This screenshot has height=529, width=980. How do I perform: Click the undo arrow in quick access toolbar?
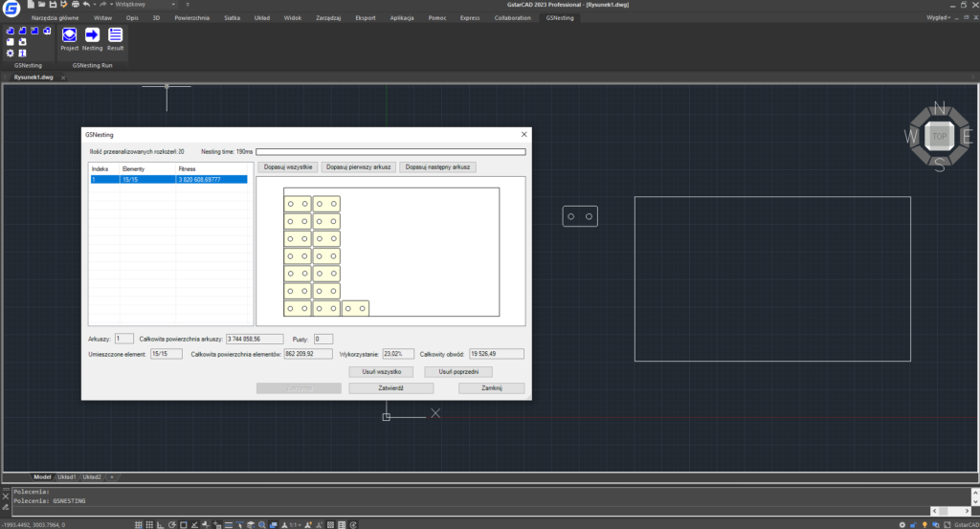86,5
